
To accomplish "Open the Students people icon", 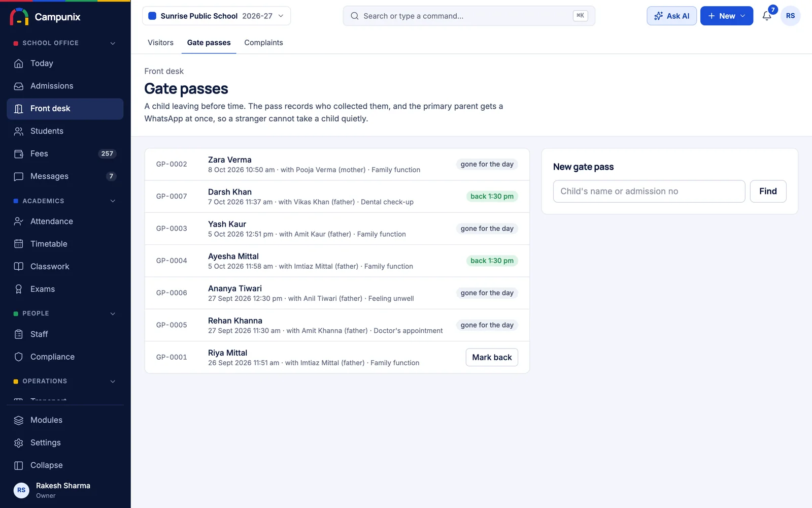I will tap(19, 131).
